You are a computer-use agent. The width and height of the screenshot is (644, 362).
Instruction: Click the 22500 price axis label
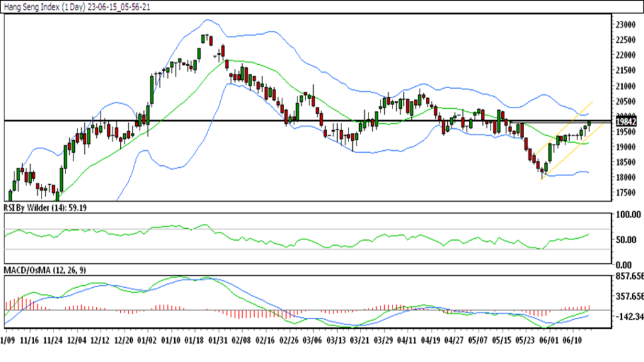[x=626, y=40]
